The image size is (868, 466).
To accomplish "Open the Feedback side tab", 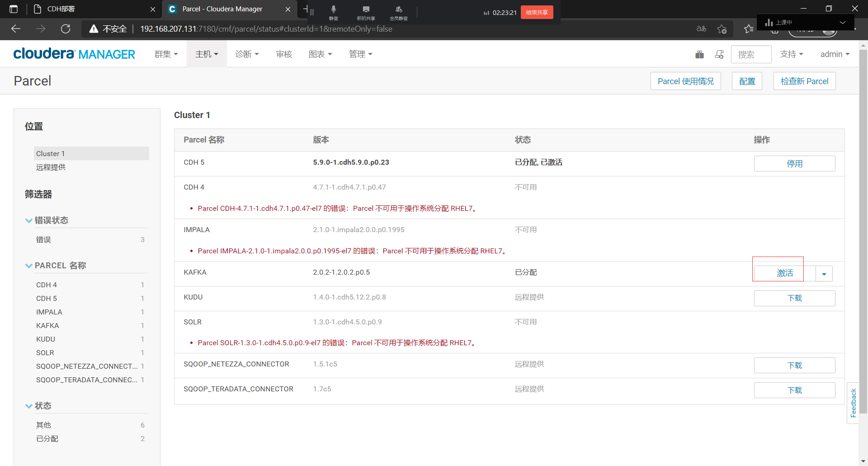I will point(853,403).
